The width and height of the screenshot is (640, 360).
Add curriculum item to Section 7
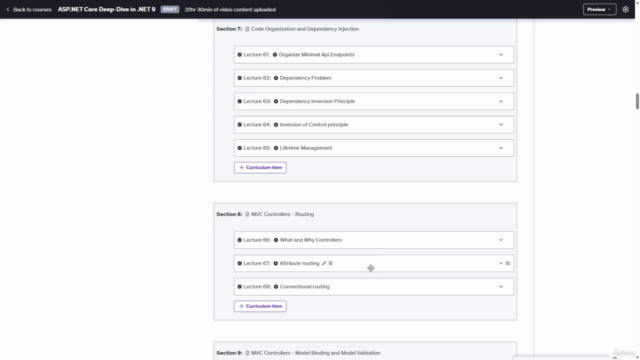260,167
